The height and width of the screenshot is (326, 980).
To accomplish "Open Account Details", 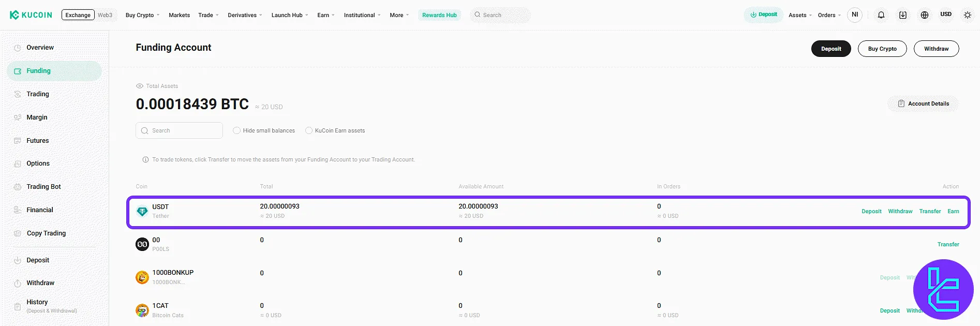I will pyautogui.click(x=924, y=103).
